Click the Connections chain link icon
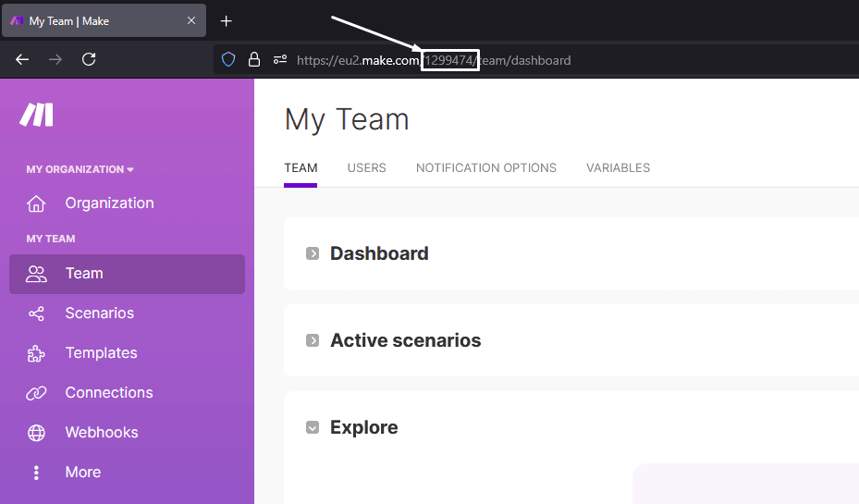This screenshot has width=859, height=504. (36, 393)
